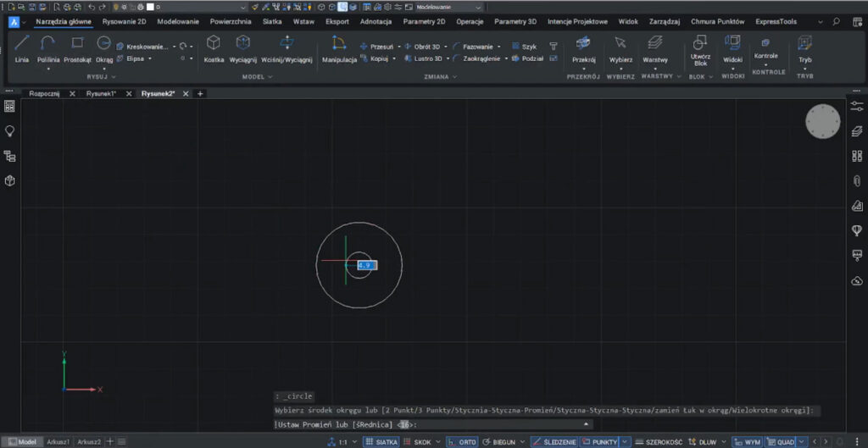This screenshot has width=868, height=448.
Task: Open the structure tree panel on left
Action: tap(9, 156)
